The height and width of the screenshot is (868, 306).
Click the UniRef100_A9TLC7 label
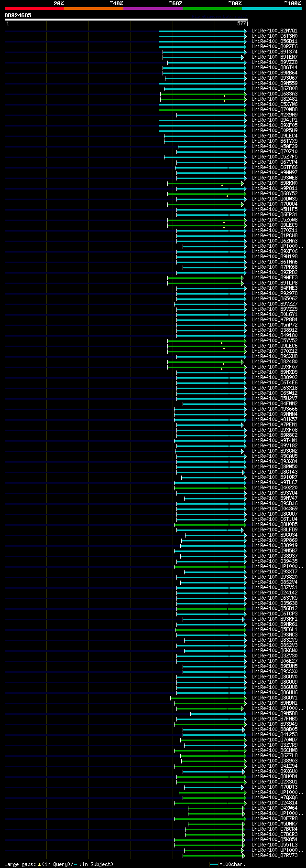[274, 482]
